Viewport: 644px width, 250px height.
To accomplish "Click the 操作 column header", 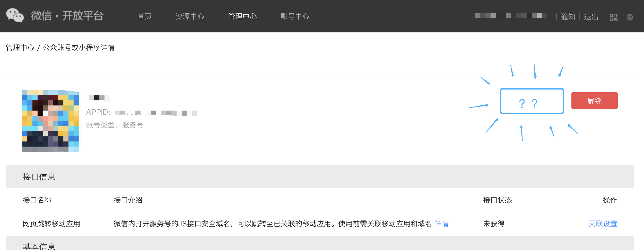I will 610,200.
